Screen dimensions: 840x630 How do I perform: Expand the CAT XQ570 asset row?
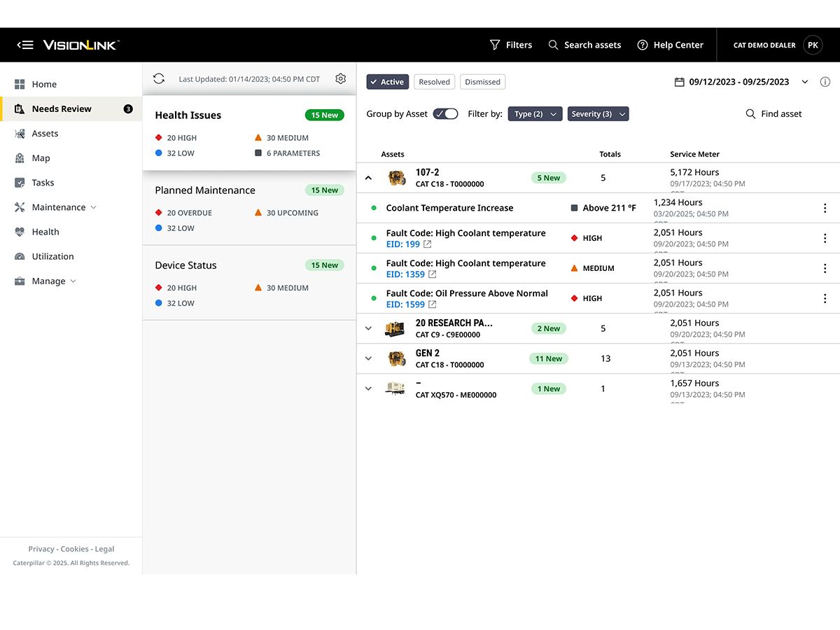coord(368,388)
